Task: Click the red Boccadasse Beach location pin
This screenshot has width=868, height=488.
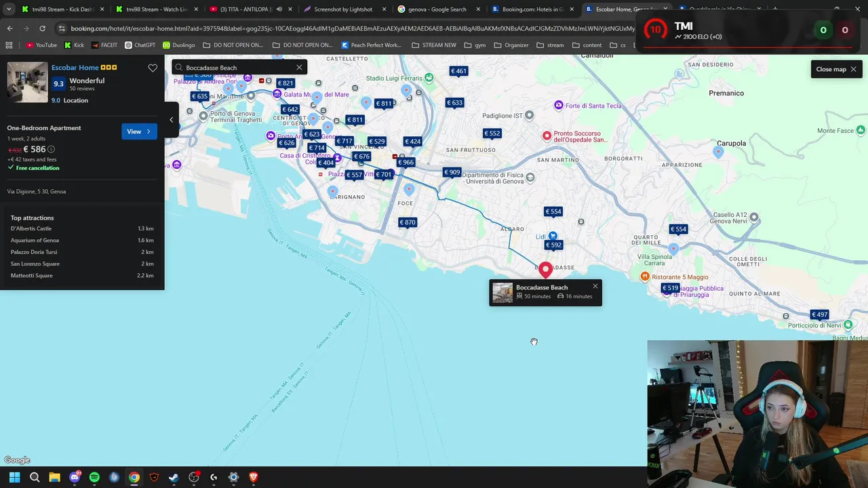Action: (x=546, y=270)
